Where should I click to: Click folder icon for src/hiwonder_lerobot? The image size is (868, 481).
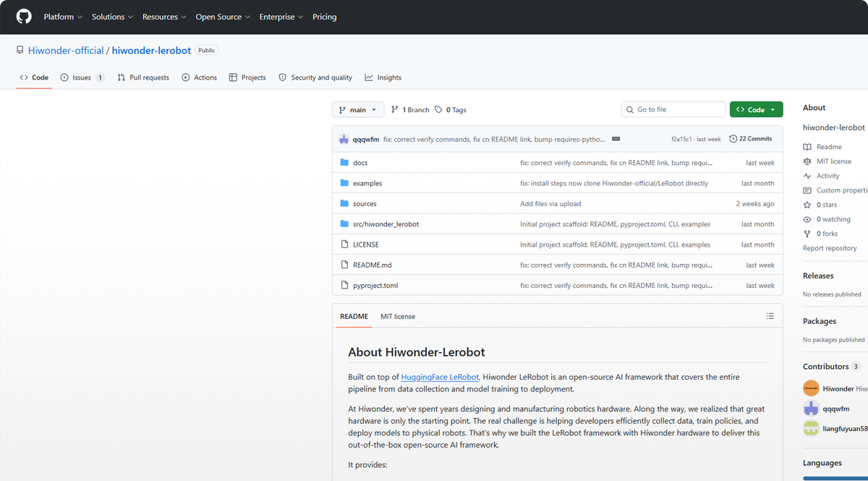tap(344, 224)
